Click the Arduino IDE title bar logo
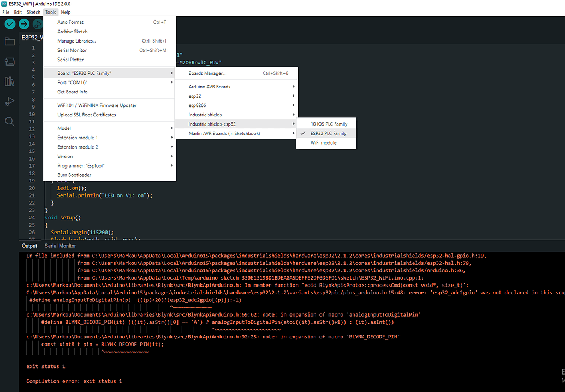This screenshot has width=565, height=392. pos(4,4)
